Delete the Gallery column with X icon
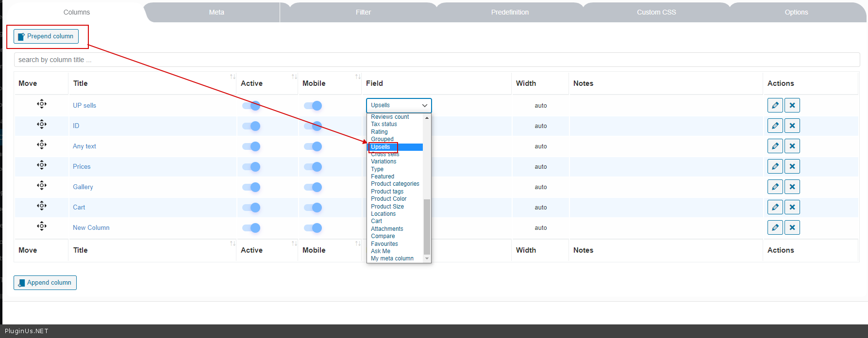The width and height of the screenshot is (868, 338). click(x=792, y=187)
